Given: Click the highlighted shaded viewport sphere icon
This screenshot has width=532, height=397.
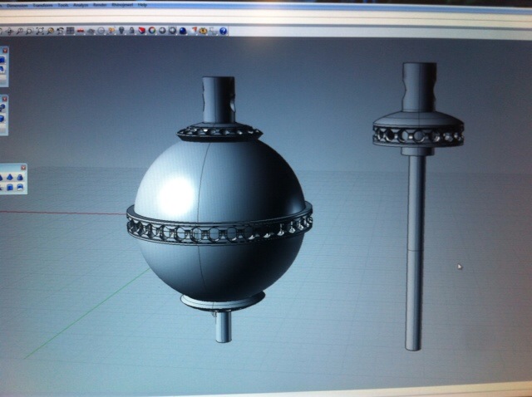Looking at the screenshot, I should pos(172,31).
